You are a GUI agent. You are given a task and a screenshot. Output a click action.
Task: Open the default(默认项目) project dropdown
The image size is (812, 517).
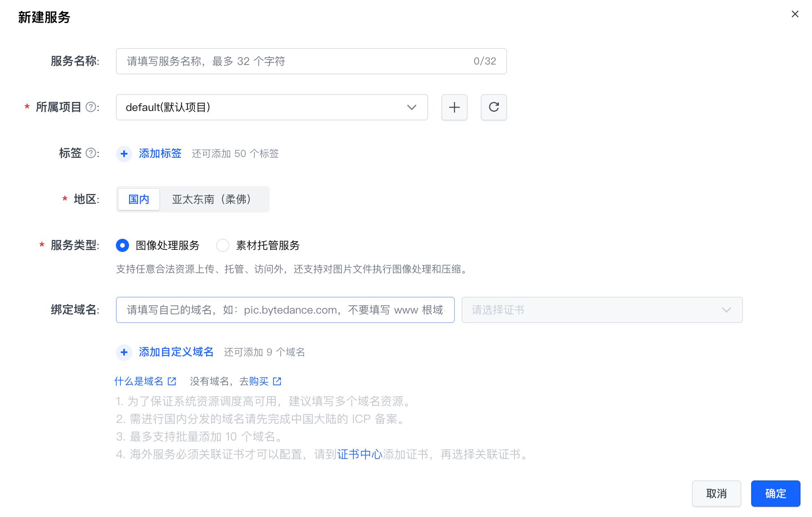[272, 107]
